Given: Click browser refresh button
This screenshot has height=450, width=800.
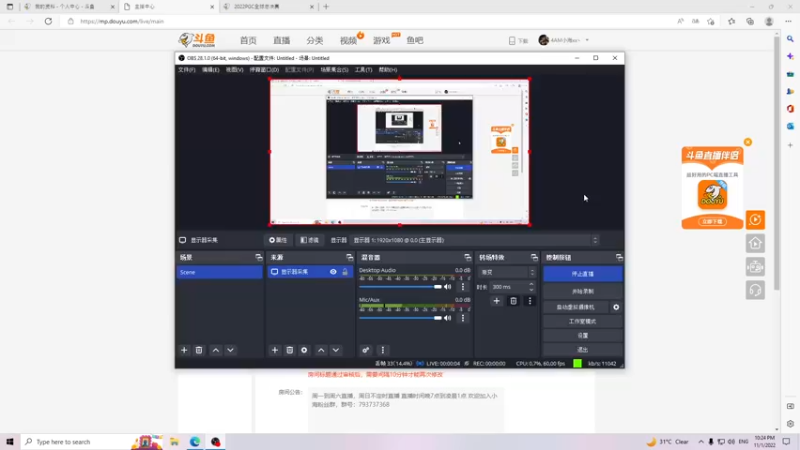Looking at the screenshot, I should pos(48,21).
